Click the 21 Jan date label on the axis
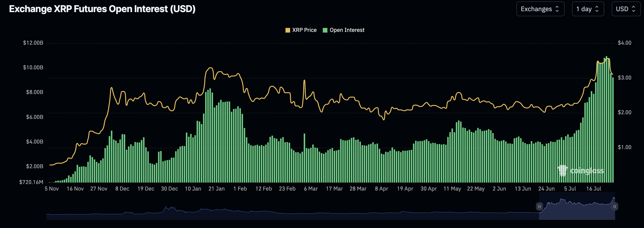Viewport: 644px width, 228px height. (x=217, y=189)
